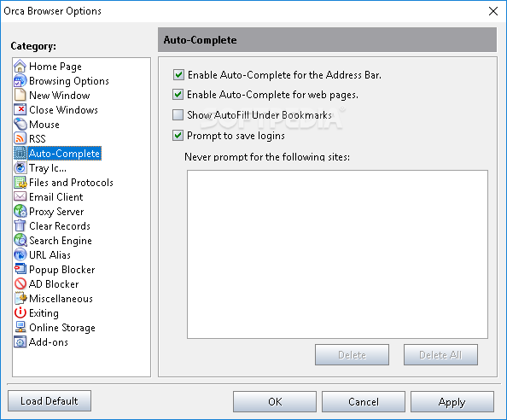Open Mouse settings category
Screen dimensions: 507x420
click(x=44, y=125)
